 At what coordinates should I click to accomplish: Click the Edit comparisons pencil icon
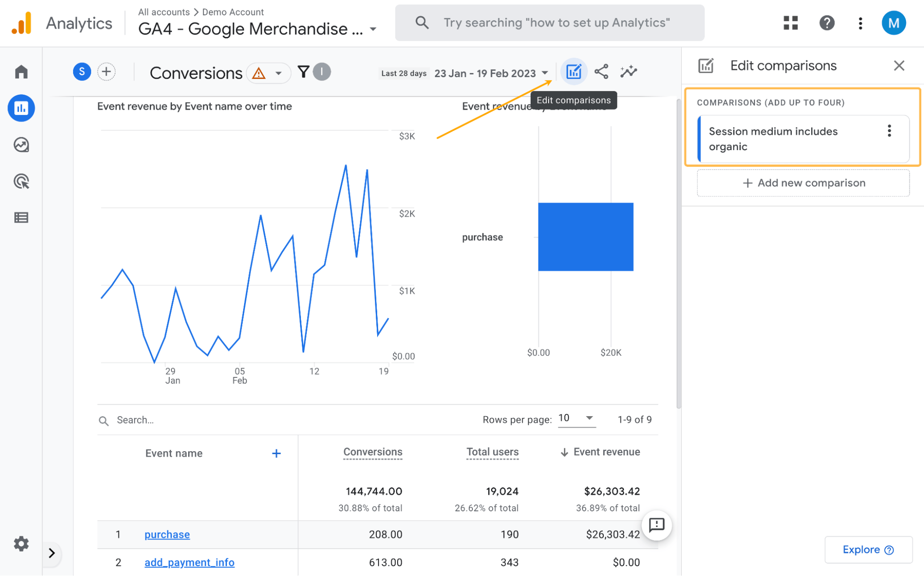click(574, 72)
